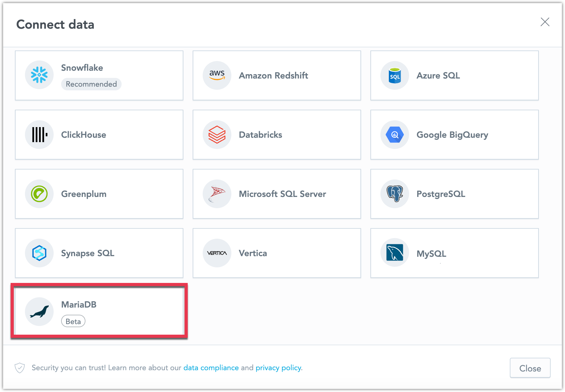Select the MySQL dolphin icon
This screenshot has width=565, height=392.
pos(394,252)
